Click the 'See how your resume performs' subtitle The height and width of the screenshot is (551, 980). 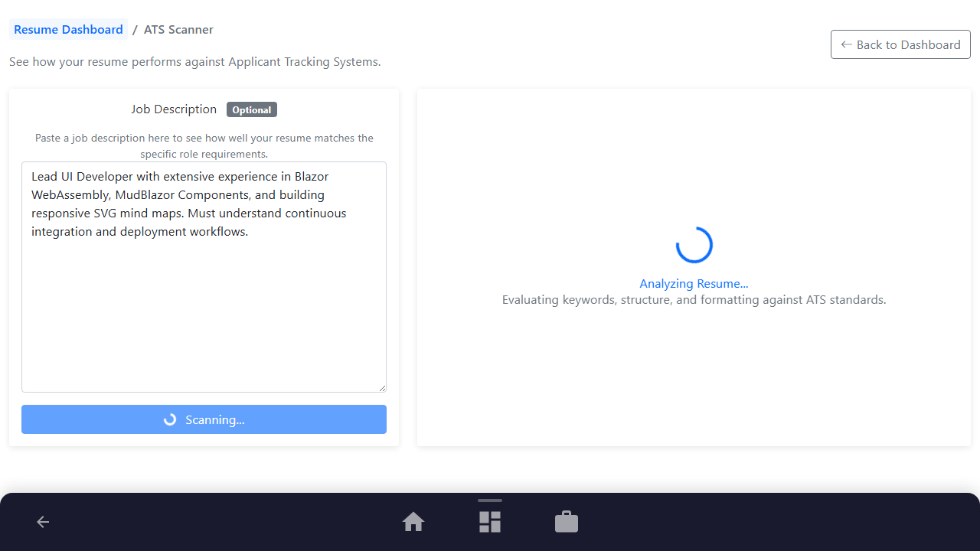pos(195,61)
